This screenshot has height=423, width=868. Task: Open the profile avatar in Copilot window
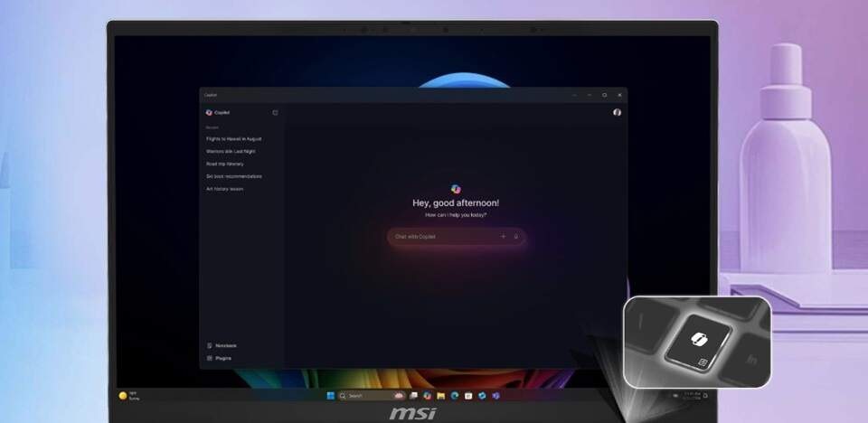pyautogui.click(x=617, y=112)
